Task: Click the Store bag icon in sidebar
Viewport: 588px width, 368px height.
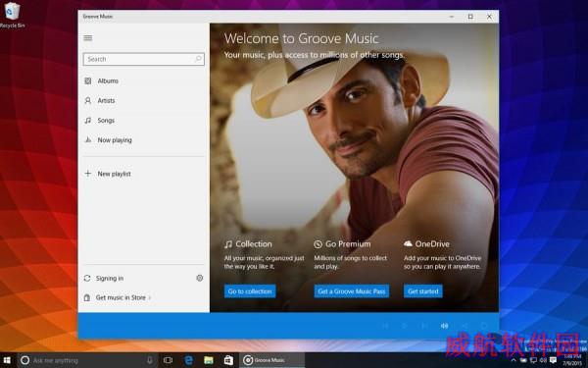Action: [87, 297]
